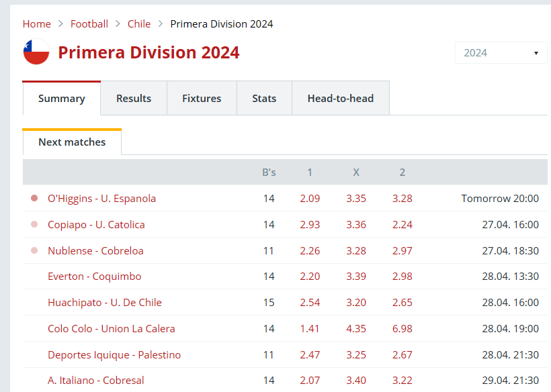Open the Results tab
Image resolution: width=551 pixels, height=392 pixels.
(x=134, y=98)
